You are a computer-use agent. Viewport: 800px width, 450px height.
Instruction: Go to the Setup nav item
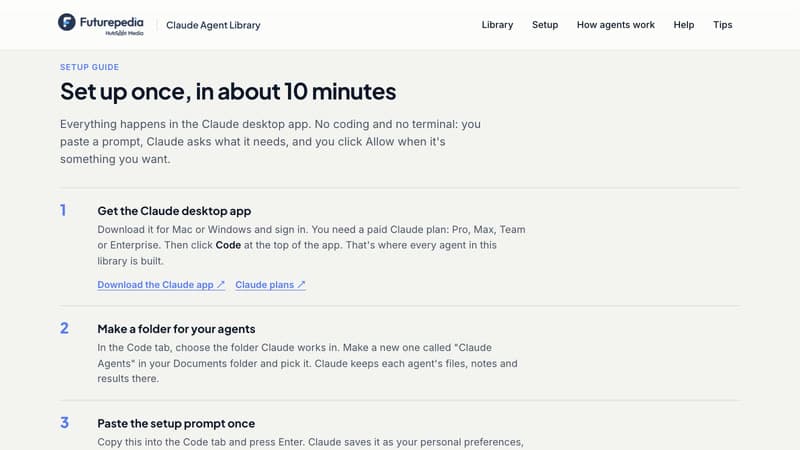click(x=545, y=24)
